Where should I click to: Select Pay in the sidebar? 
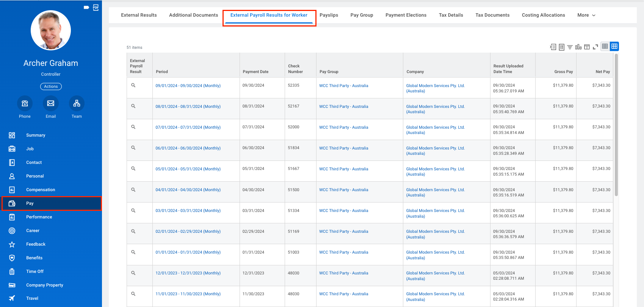(52, 203)
